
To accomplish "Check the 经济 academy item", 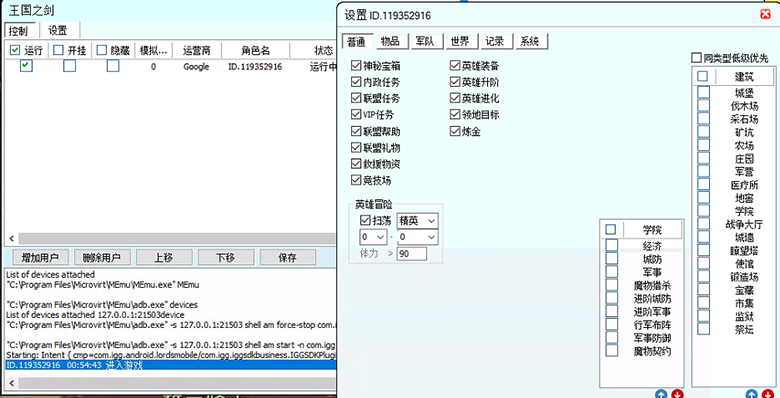I will (612, 245).
